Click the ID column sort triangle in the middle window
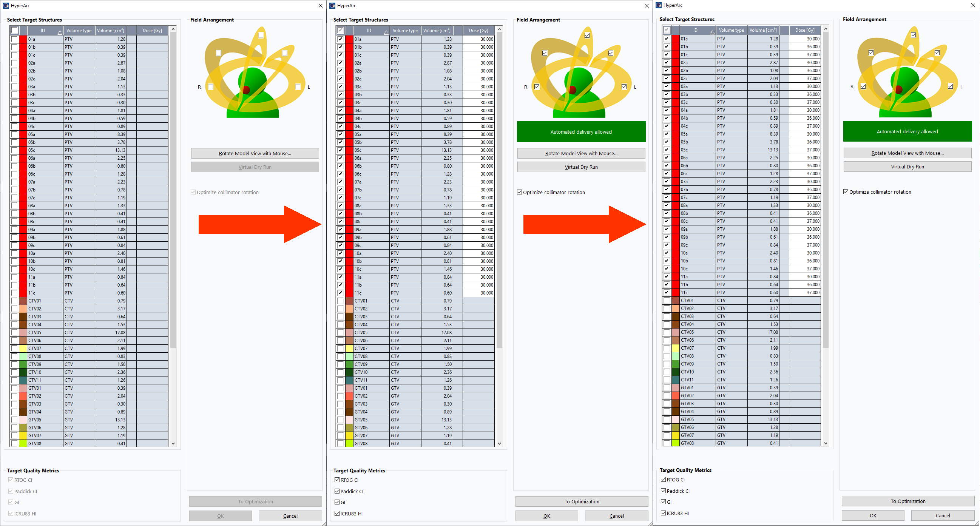This screenshot has width=980, height=526. click(x=386, y=33)
